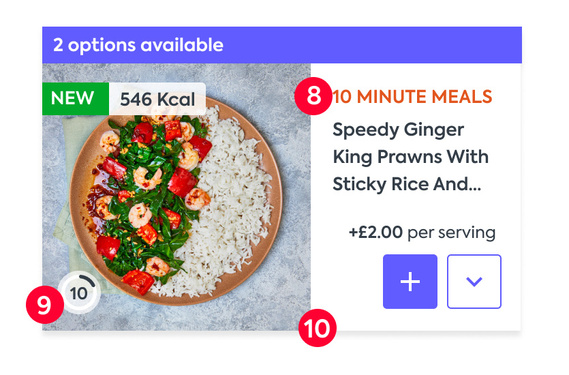Open the prawn and rice dish photo
Image resolution: width=569 pixels, height=375 pixels.
(176, 197)
